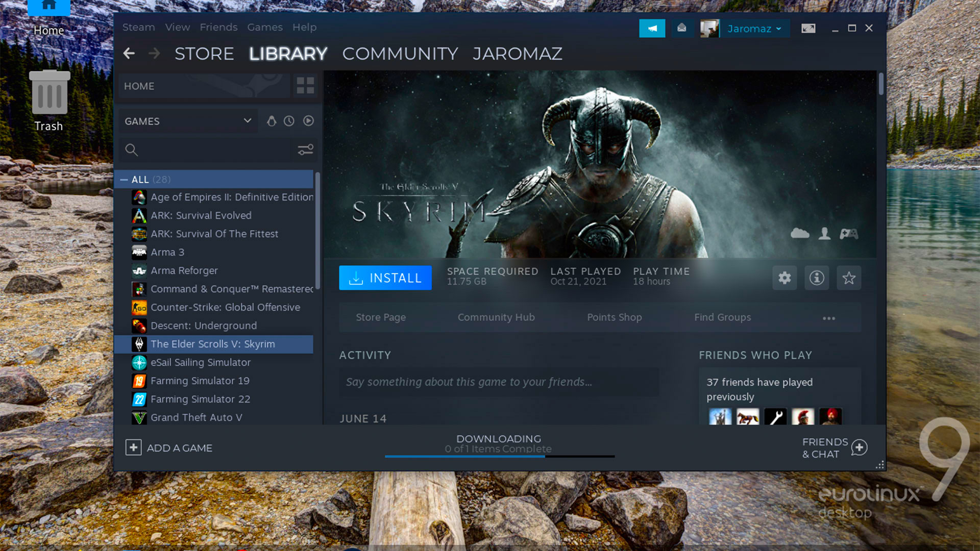Open the friend notifications envelope icon
This screenshot has width=980, height=551.
point(681,28)
